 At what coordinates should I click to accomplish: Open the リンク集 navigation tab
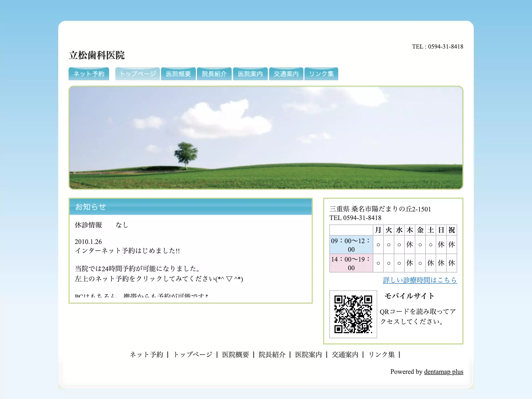pos(321,74)
